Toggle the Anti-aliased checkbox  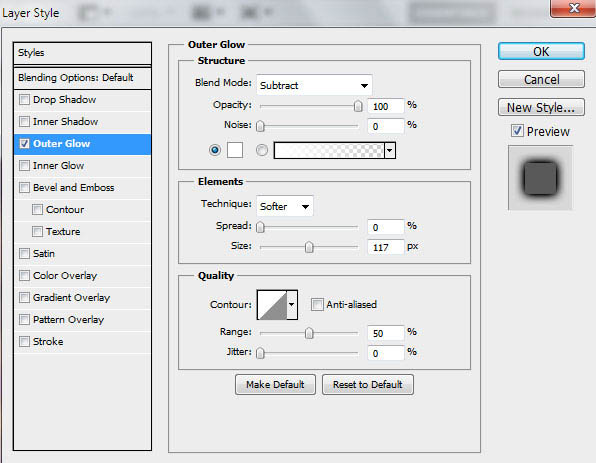[x=317, y=304]
